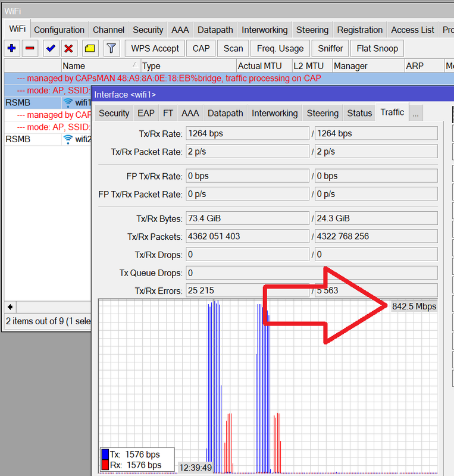This screenshot has width=454, height=476.
Task: Select the wifi1 interface row
Action: point(48,103)
